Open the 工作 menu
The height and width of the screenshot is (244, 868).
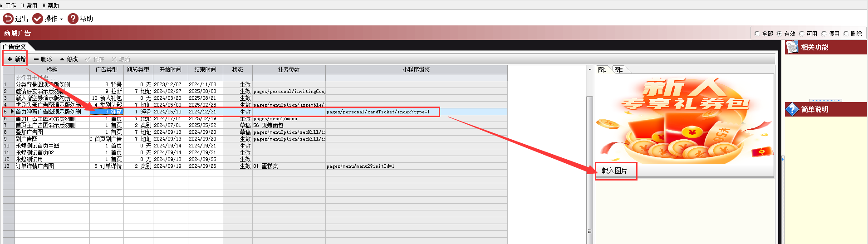(8, 5)
